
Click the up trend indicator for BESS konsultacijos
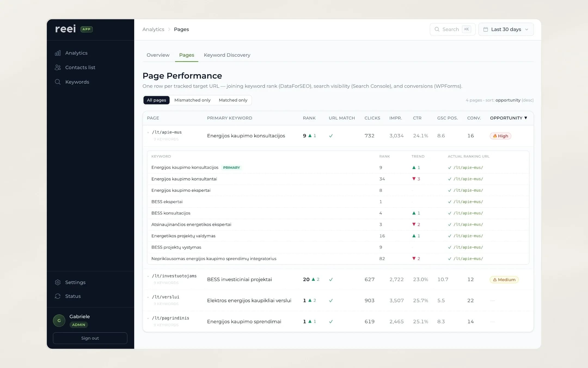416,213
